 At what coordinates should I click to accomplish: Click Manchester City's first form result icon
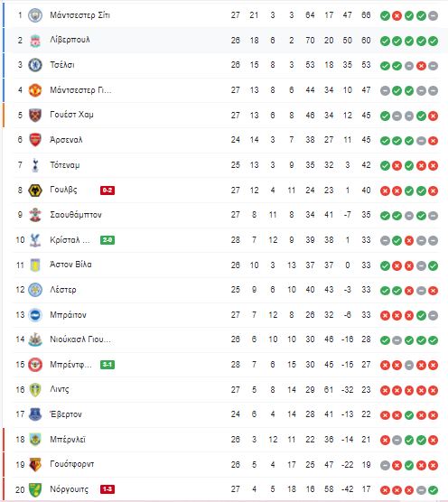coord(385,15)
